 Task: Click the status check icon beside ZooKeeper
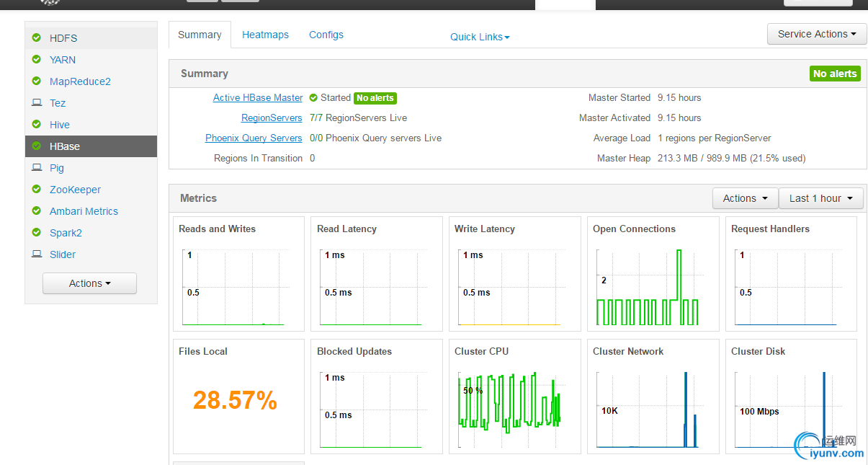[x=37, y=190]
